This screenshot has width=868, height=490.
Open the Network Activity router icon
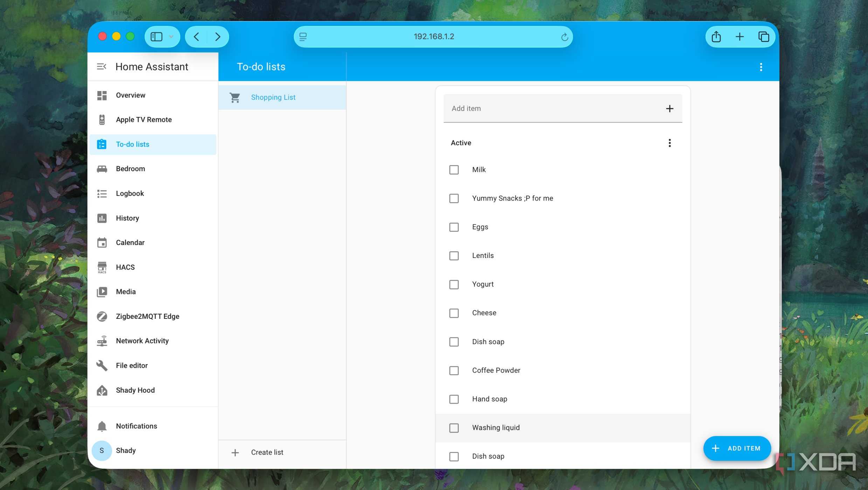point(102,341)
